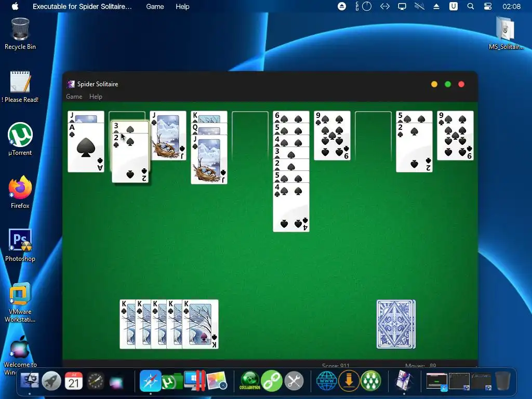Screen dimensions: 532x399
Task: Deal new cards from the stock pile
Action: coord(396,324)
